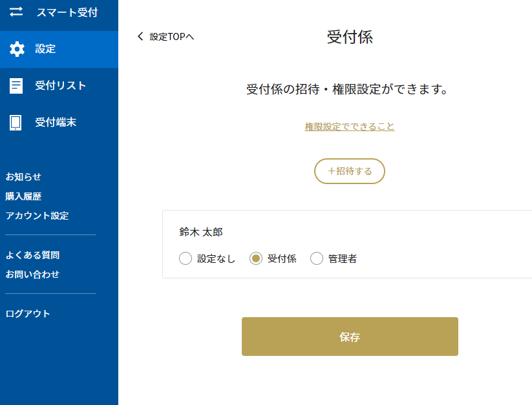532x405 pixels.
Task: Go back via 設定TOPへ link
Action: click(x=172, y=37)
